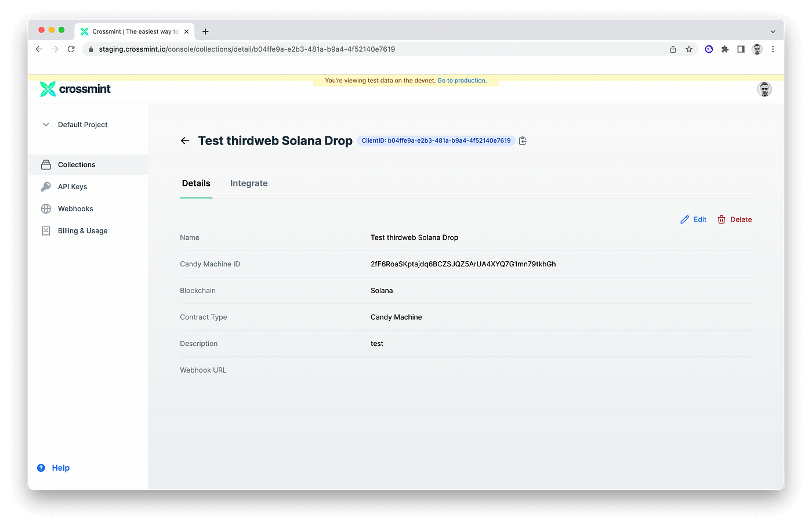Click the Help question mark icon

pos(41,468)
